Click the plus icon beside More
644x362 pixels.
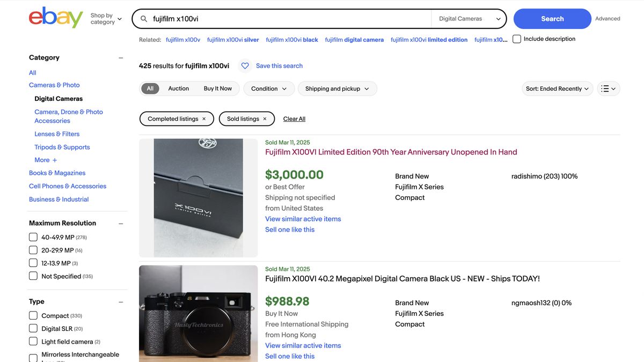55,160
